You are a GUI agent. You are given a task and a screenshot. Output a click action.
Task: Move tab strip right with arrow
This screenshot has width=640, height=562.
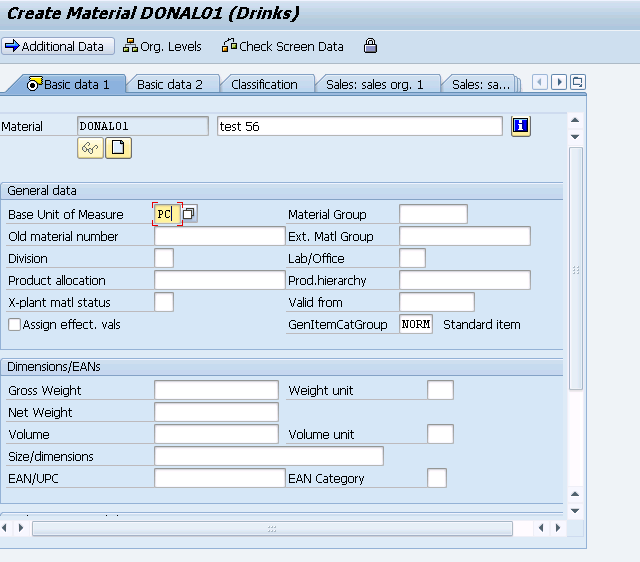559,82
